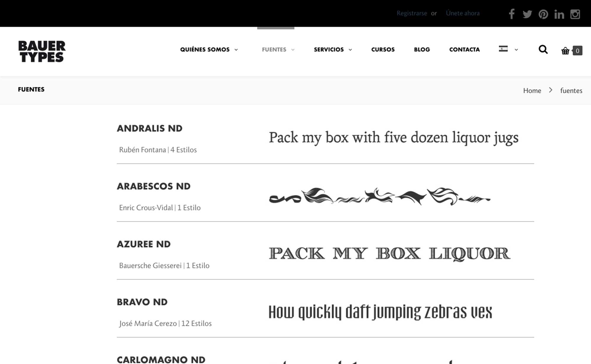Go to Home in breadcrumb
This screenshot has width=591, height=364.
(x=532, y=90)
